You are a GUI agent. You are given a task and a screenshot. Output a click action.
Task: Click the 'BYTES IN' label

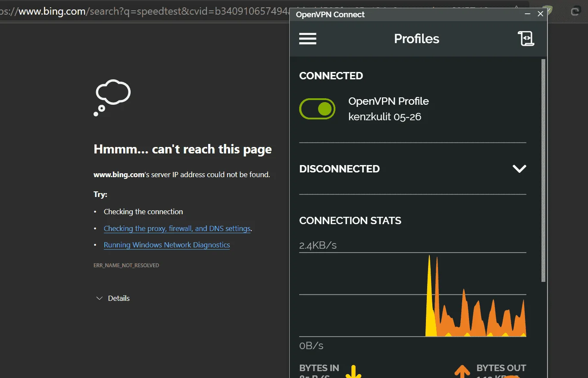319,368
